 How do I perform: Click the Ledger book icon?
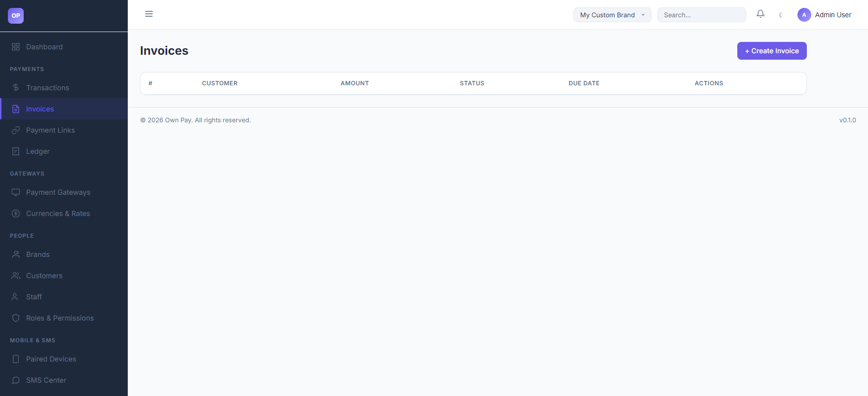16,151
